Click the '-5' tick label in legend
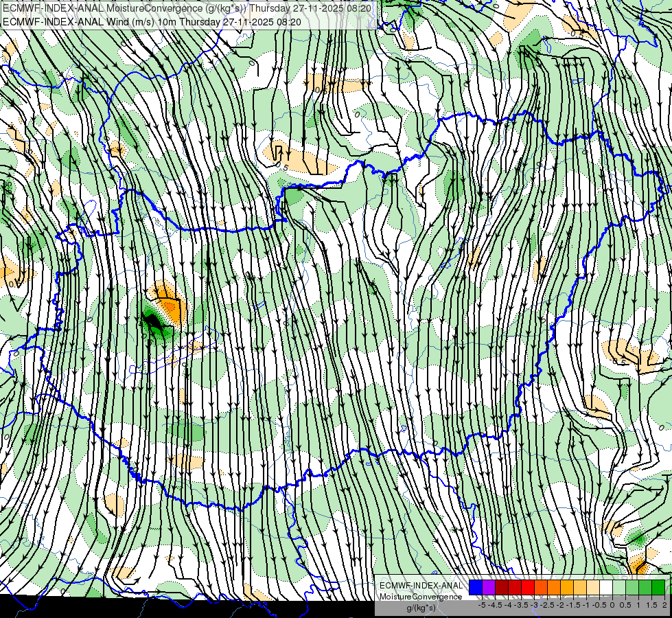This screenshot has width=672, height=618. click(x=482, y=605)
